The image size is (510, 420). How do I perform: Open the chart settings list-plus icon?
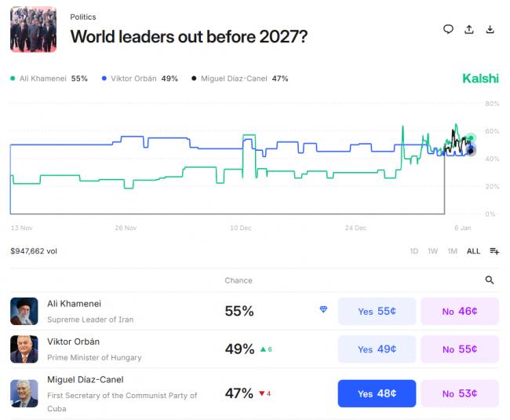tap(494, 251)
